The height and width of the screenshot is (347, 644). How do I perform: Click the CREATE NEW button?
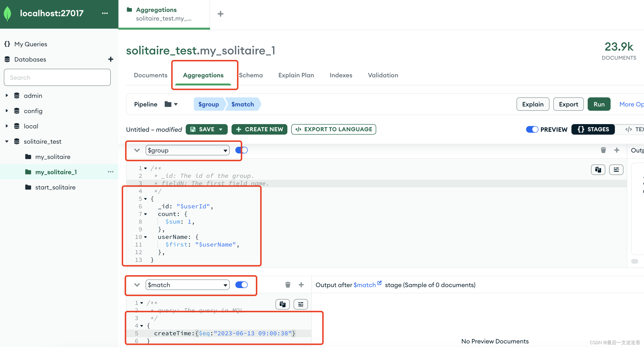point(259,129)
